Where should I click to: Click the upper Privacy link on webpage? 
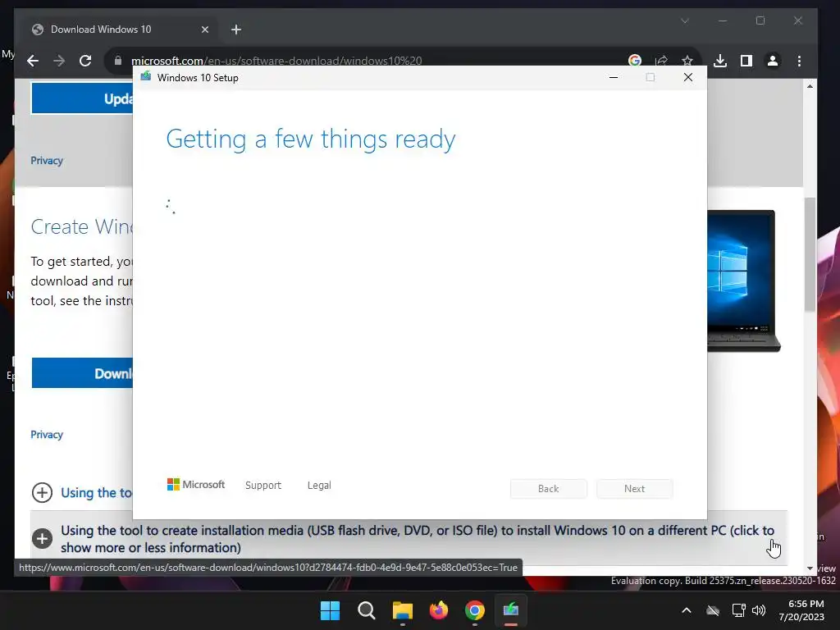(x=47, y=161)
